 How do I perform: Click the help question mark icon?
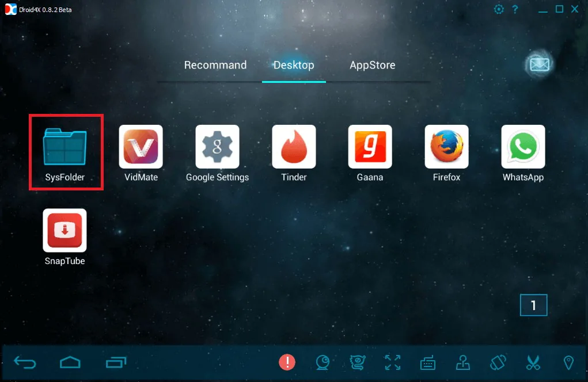click(515, 9)
